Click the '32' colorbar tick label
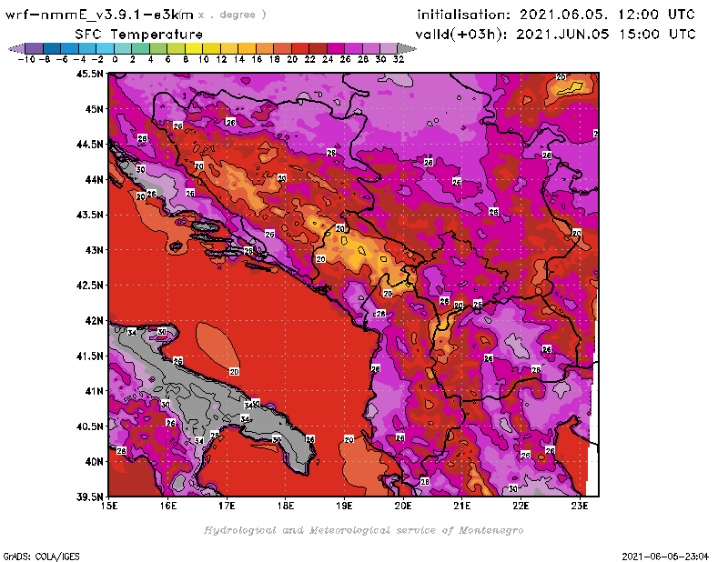Viewport: 728px width, 562px height. 399,59
